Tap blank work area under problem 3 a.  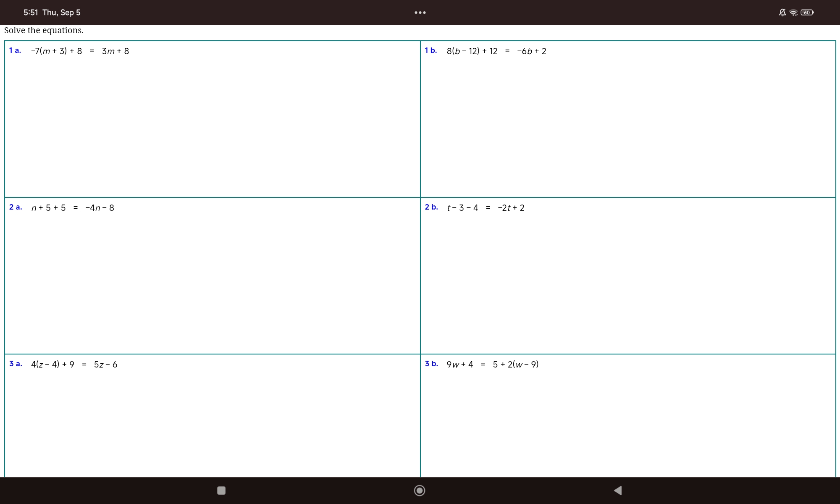[x=212, y=424]
